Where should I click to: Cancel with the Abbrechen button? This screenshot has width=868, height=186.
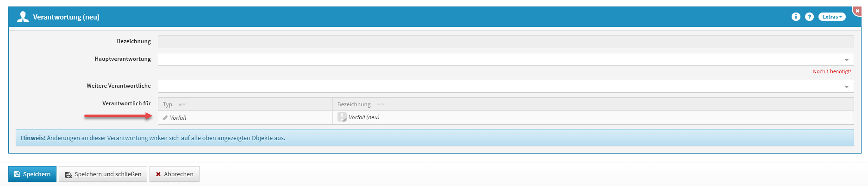pos(175,174)
